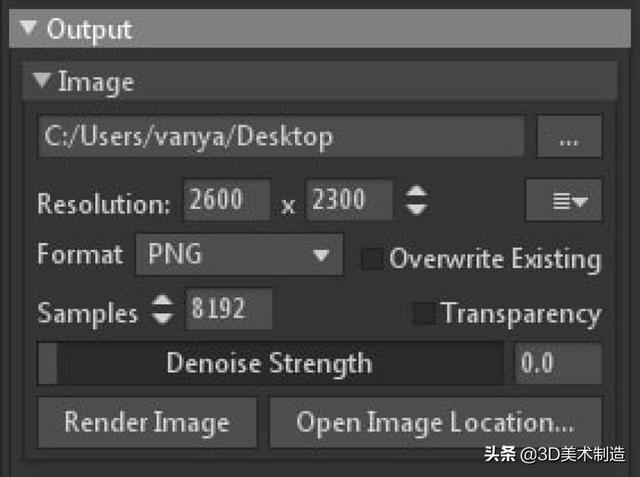
Task: Open the PNG format dropdown
Action: tap(239, 255)
